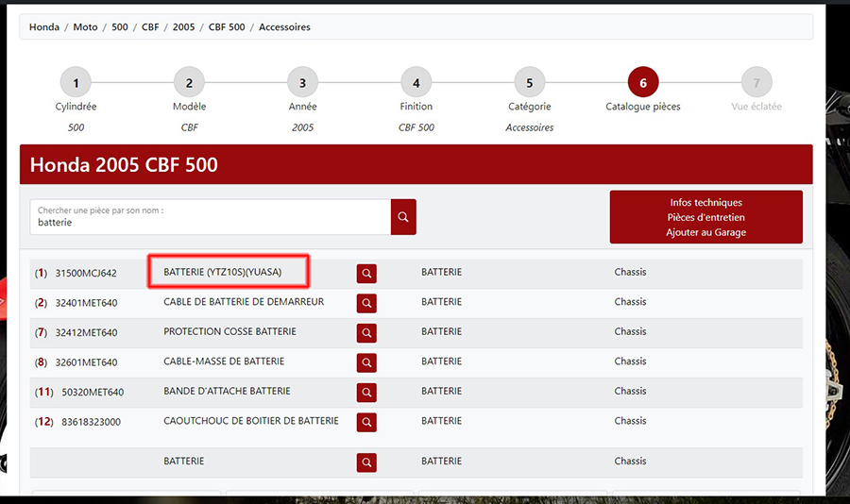
Task: Click Chassis cell in 31500MCJ642 row
Action: point(630,272)
